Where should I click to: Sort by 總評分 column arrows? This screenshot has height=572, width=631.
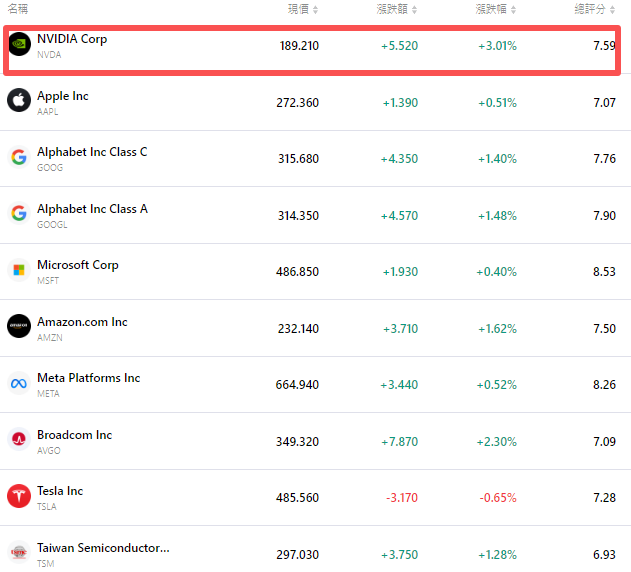click(612, 10)
